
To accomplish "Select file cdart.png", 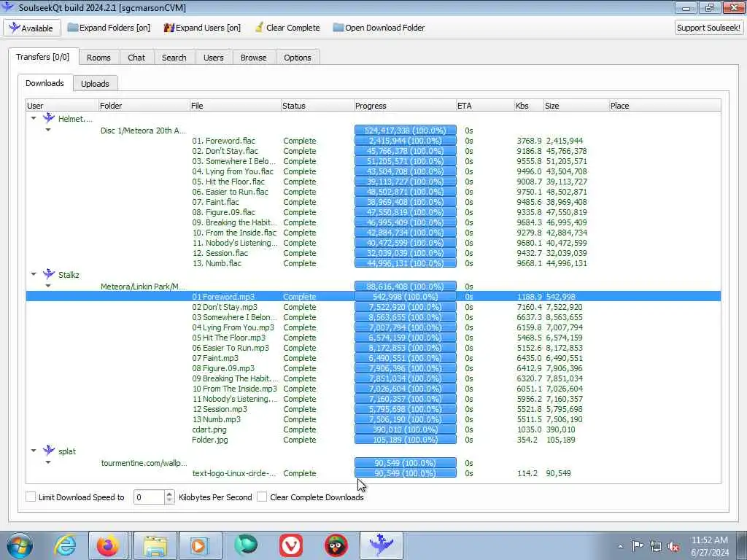I will pos(209,429).
